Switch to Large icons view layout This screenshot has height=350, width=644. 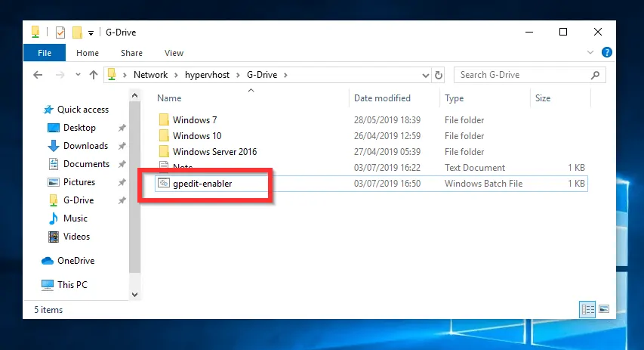603,309
